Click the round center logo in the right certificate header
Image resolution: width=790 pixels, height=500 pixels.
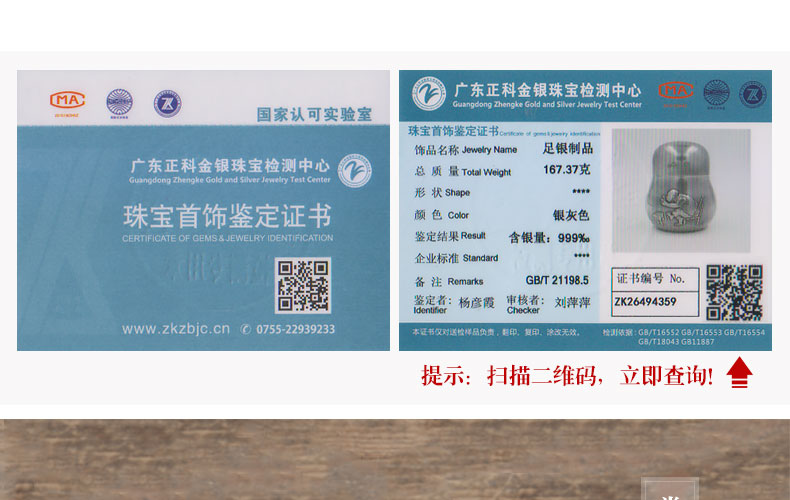(428, 93)
